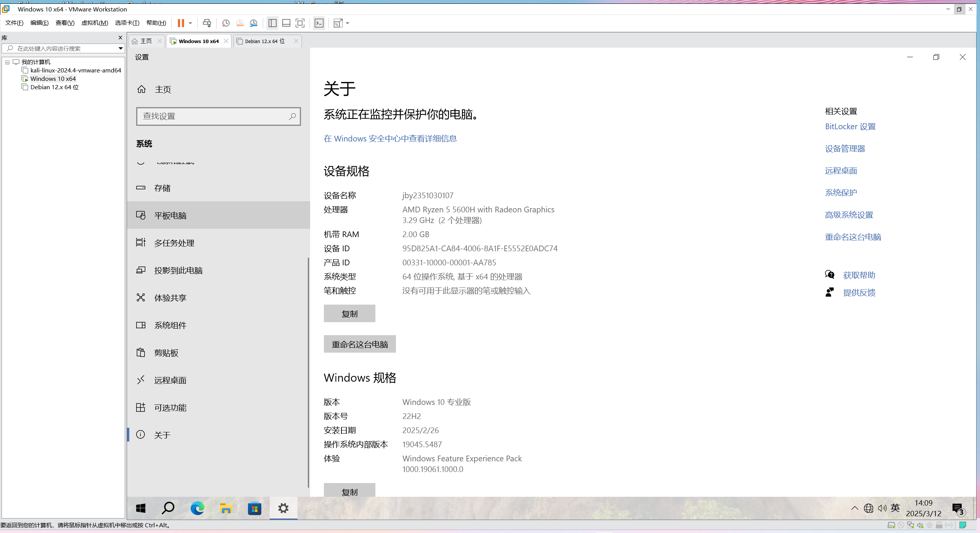
Task: Click the guest volume speaker tray icon
Action: (882, 508)
